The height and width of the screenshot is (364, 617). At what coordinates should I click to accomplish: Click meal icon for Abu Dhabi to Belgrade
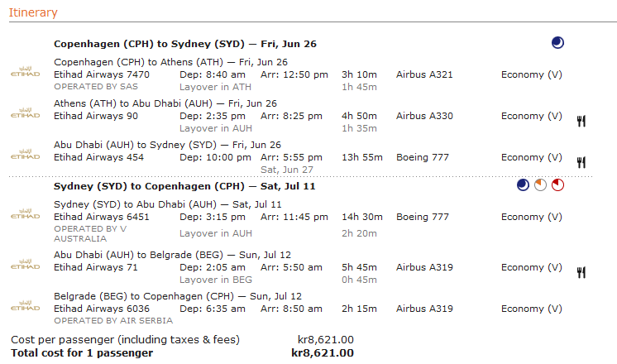(581, 272)
